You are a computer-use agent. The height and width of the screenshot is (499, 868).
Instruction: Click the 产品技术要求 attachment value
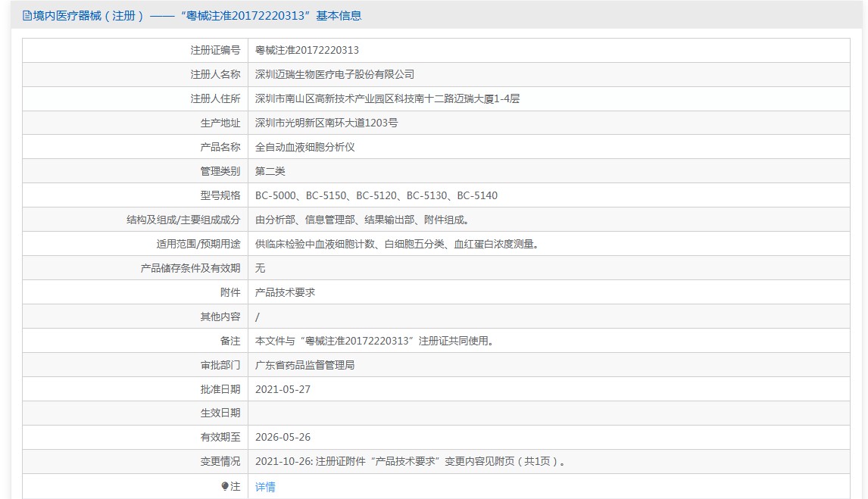(285, 292)
